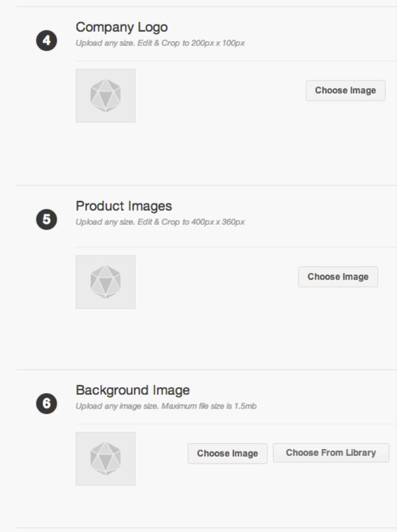Click the Product Images section heading
The width and height of the screenshot is (397, 532).
pyautogui.click(x=124, y=206)
